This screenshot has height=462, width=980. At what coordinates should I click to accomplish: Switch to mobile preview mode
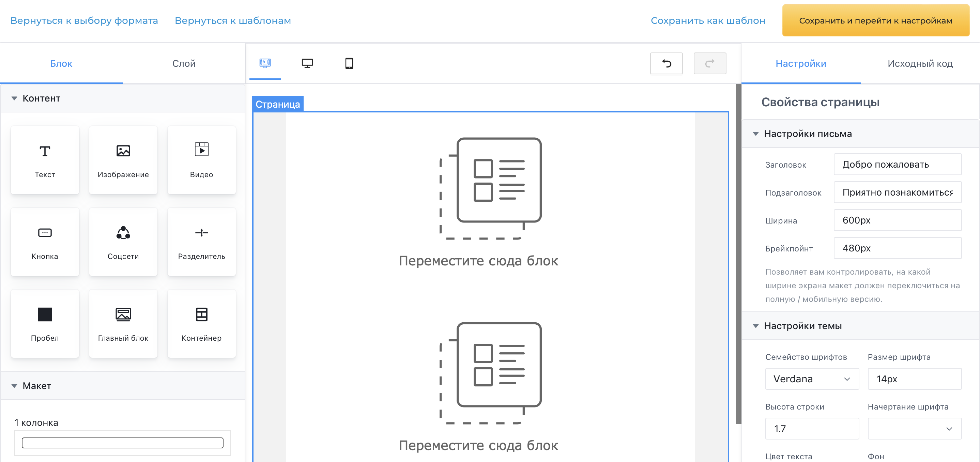click(x=350, y=63)
